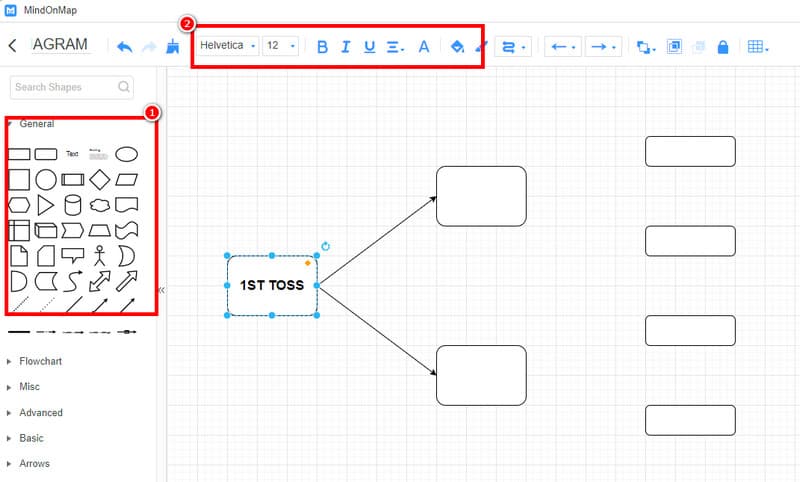The width and height of the screenshot is (800, 482).
Task: Click the format painter brush icon
Action: coord(173,46)
